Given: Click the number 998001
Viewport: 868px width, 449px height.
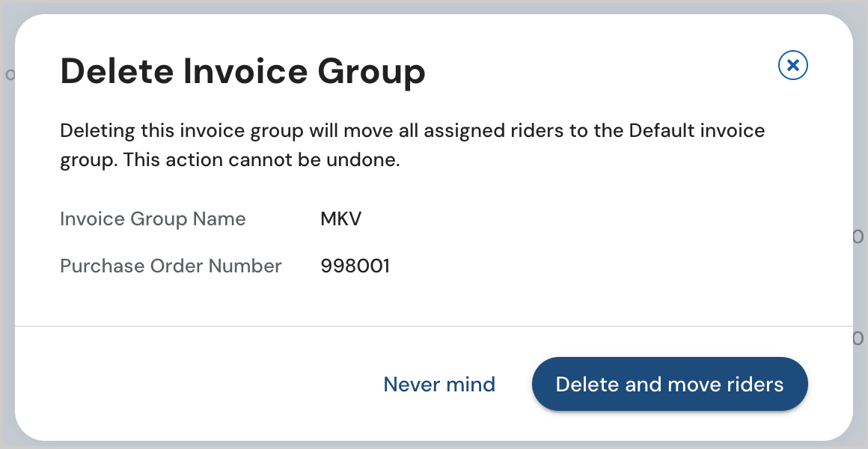Looking at the screenshot, I should (x=355, y=266).
